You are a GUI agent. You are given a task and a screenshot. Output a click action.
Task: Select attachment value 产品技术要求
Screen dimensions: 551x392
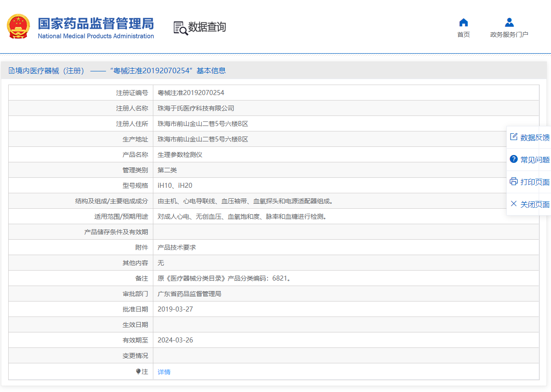177,247
